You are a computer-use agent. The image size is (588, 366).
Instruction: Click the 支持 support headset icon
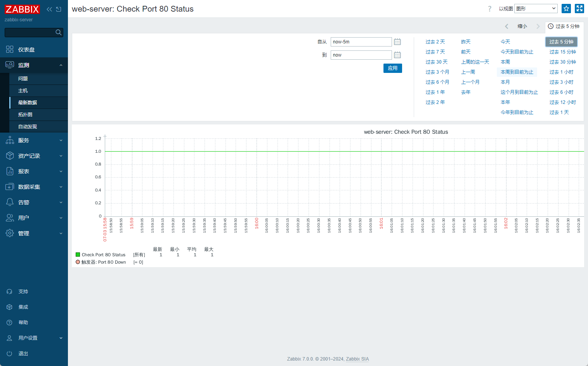pos(10,292)
